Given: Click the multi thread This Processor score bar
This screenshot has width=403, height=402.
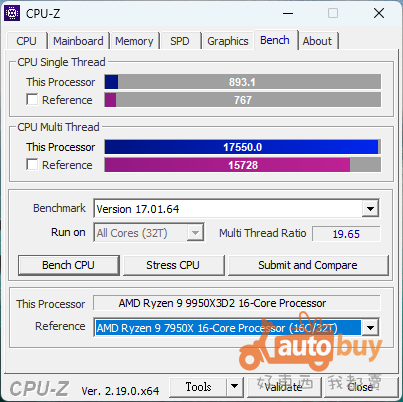Looking at the screenshot, I should point(242,147).
